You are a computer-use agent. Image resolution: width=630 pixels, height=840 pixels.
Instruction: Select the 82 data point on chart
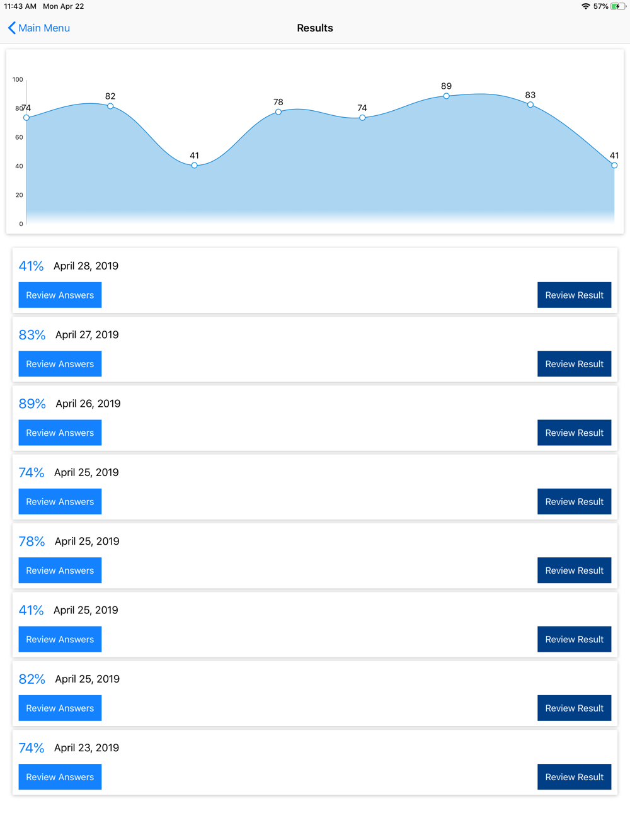(x=110, y=106)
